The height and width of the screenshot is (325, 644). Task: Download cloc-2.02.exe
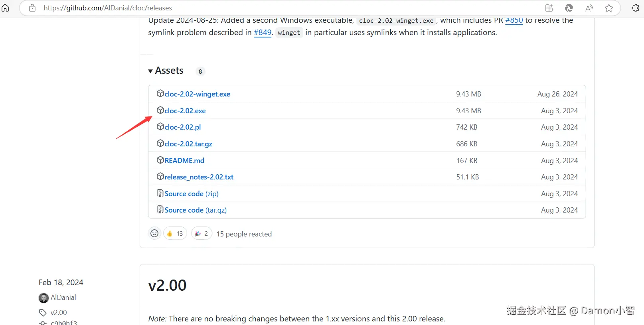point(185,111)
